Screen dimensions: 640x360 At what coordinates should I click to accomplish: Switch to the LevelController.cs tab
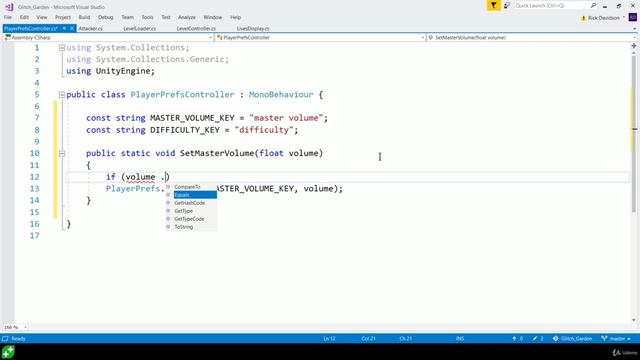click(x=196, y=29)
